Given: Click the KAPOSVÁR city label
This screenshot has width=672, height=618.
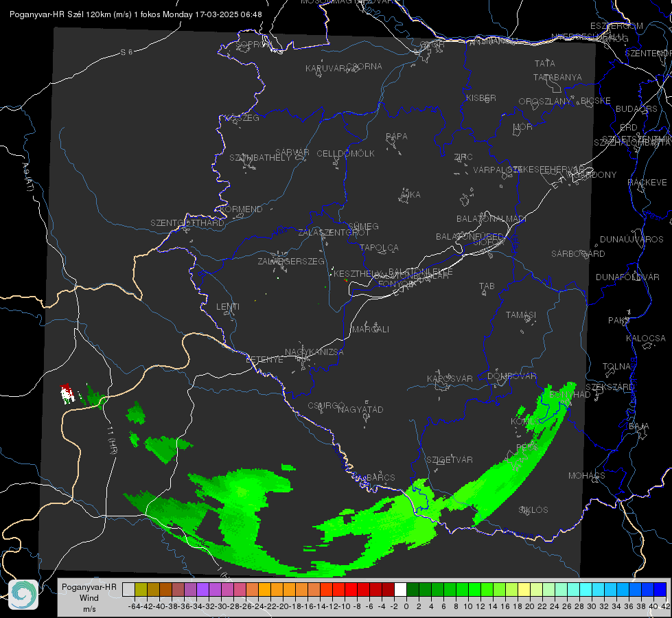Looking at the screenshot, I should [450, 378].
